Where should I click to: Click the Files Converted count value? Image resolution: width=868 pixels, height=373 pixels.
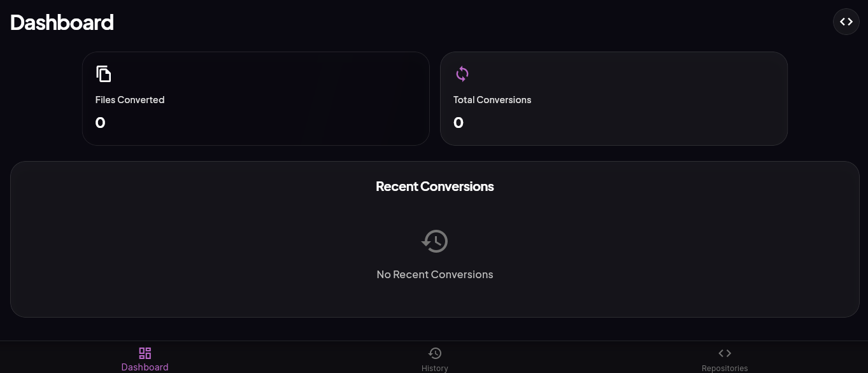[x=100, y=123]
